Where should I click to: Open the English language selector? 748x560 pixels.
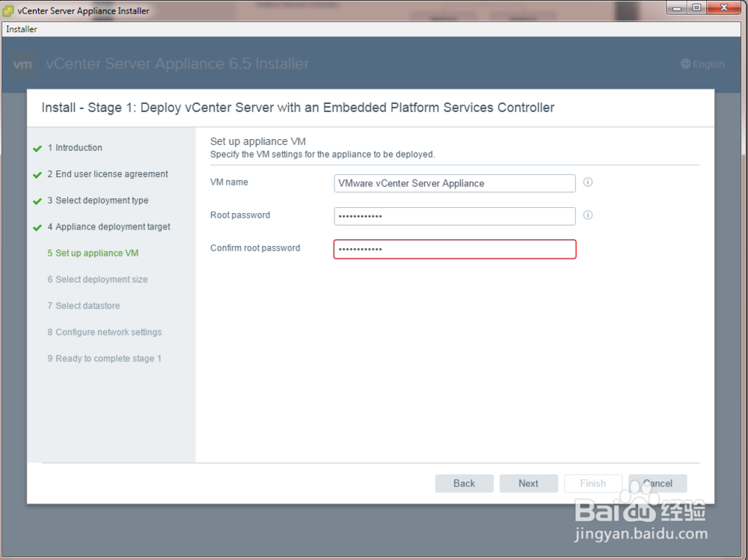click(702, 64)
